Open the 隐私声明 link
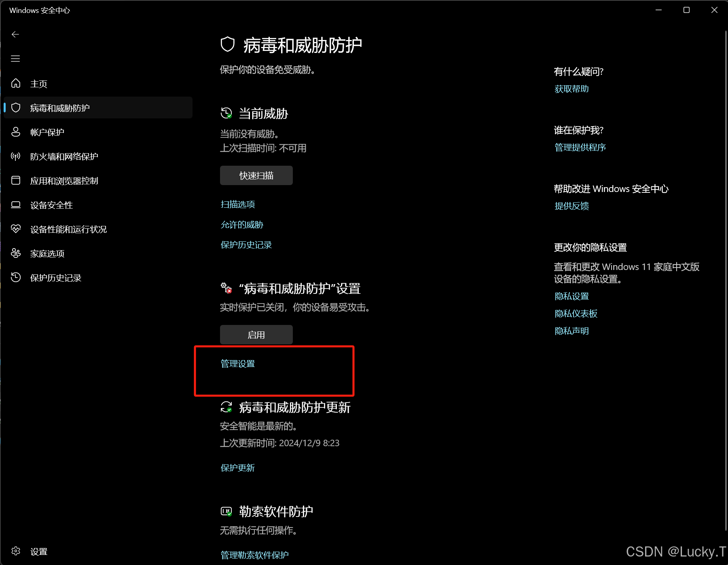 click(x=572, y=331)
